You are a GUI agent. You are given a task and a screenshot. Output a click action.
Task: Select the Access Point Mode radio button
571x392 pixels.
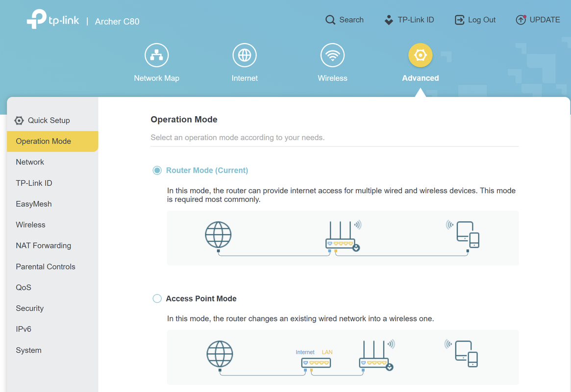[157, 298]
